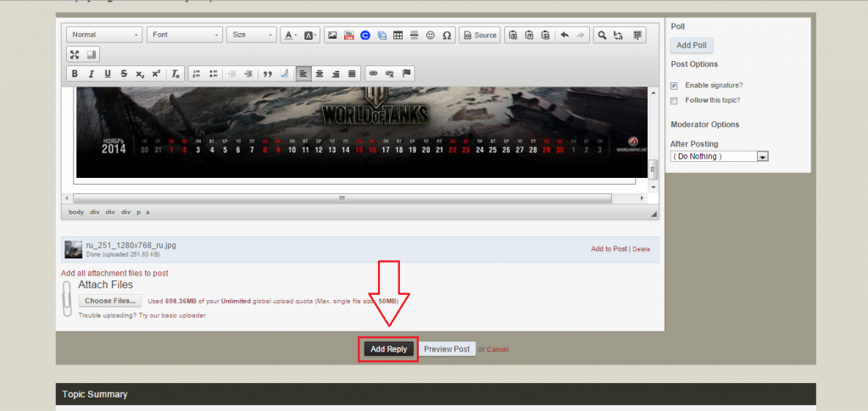Insert a numbered list
The image size is (868, 411).
[197, 74]
